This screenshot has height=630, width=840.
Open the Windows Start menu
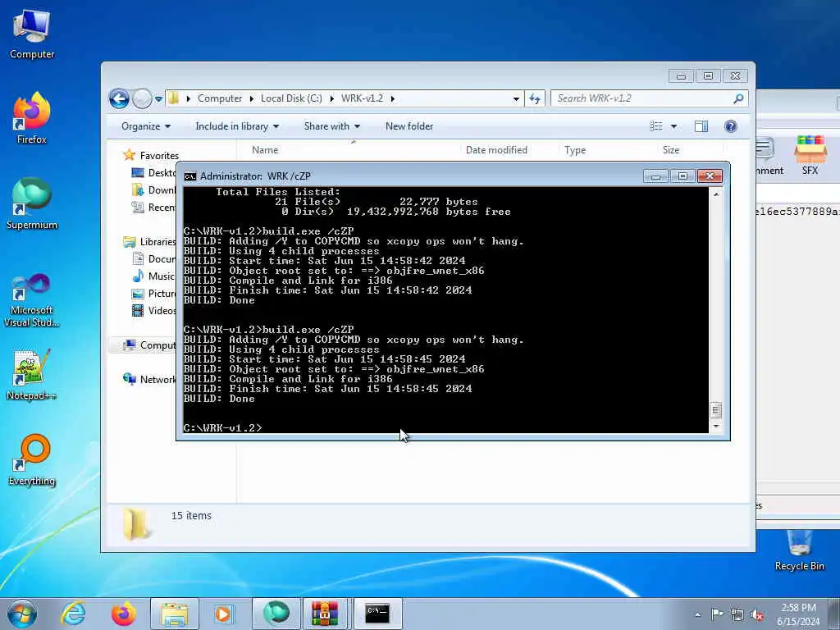point(22,614)
